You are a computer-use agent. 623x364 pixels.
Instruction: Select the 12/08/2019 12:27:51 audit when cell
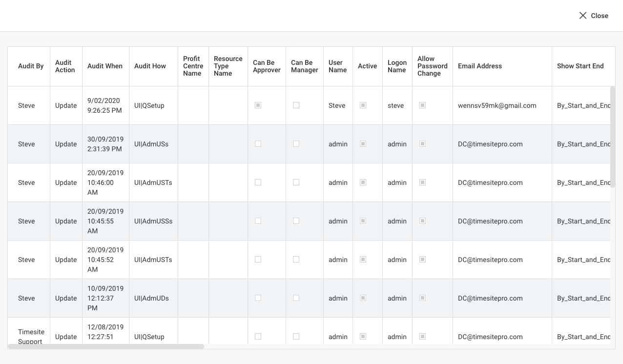pos(105,332)
